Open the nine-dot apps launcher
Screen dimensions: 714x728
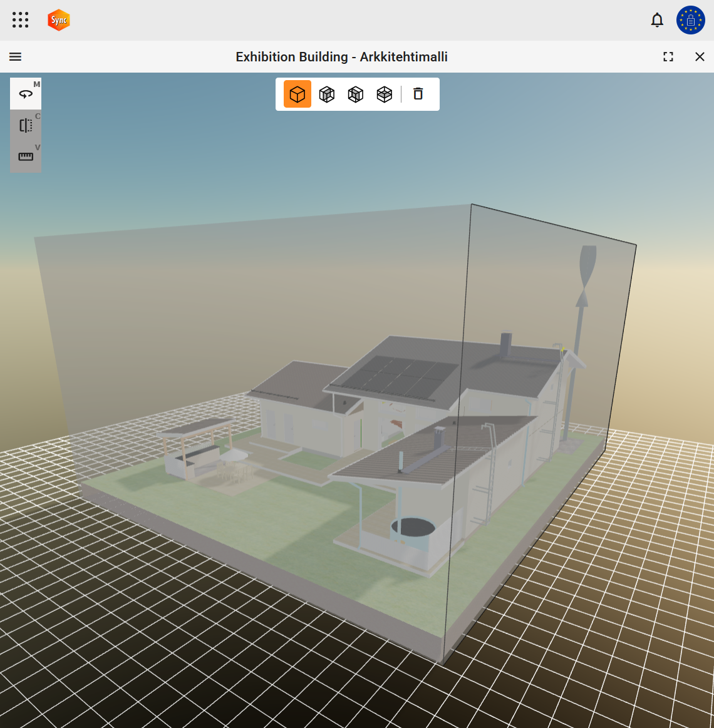pyautogui.click(x=21, y=20)
